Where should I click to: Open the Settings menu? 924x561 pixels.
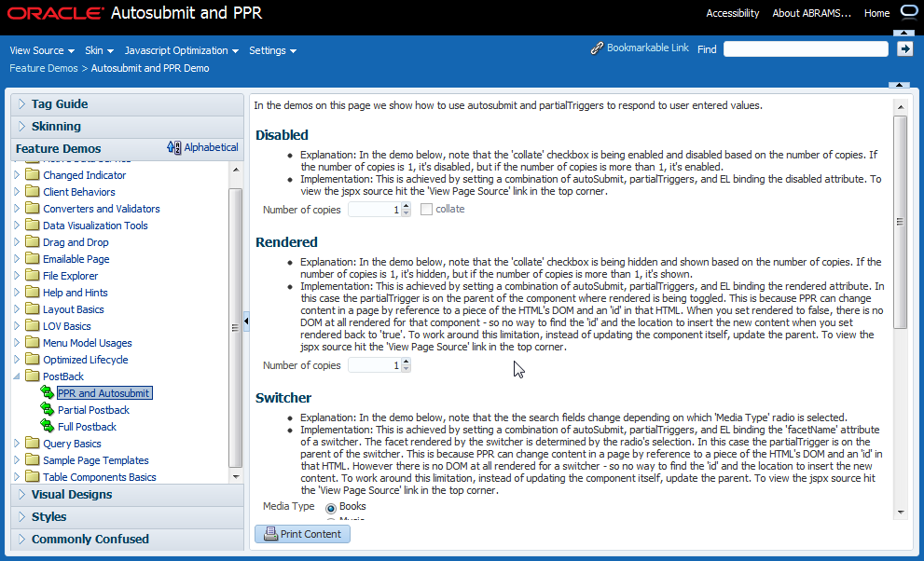[x=272, y=50]
